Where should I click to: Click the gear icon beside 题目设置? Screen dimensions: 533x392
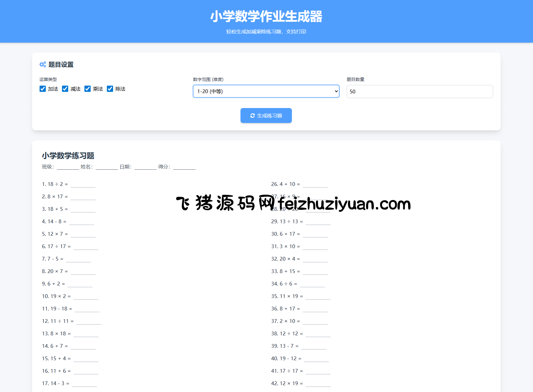click(x=43, y=64)
